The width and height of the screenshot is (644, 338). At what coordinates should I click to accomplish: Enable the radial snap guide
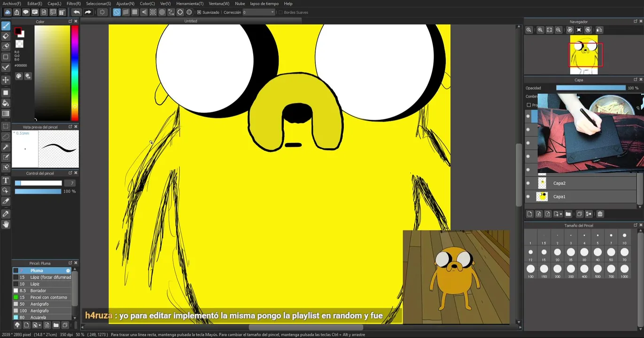coord(153,12)
